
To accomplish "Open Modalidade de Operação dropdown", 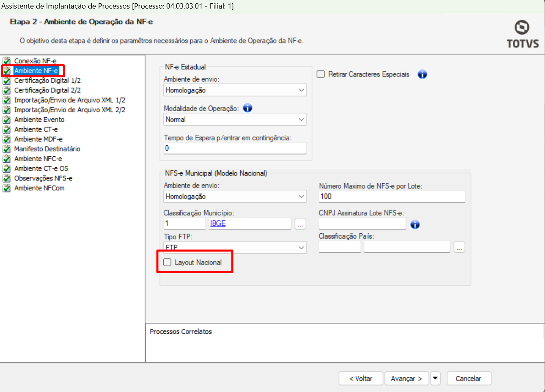I will (235, 119).
